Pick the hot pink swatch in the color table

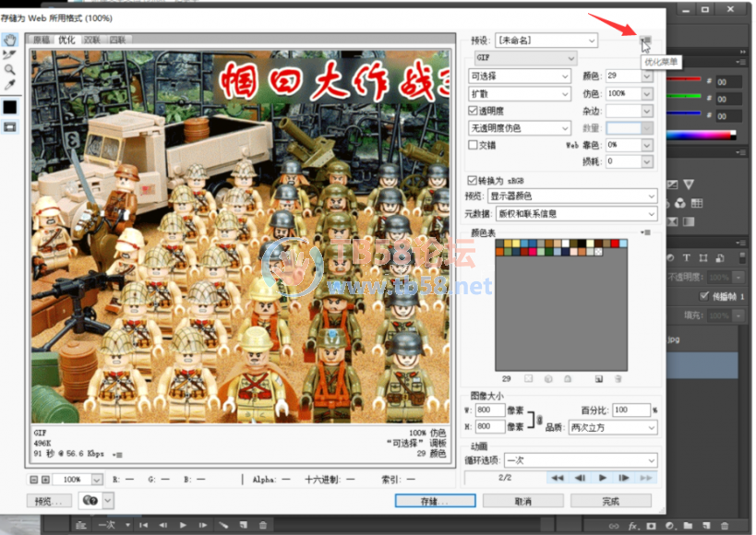coord(533,251)
